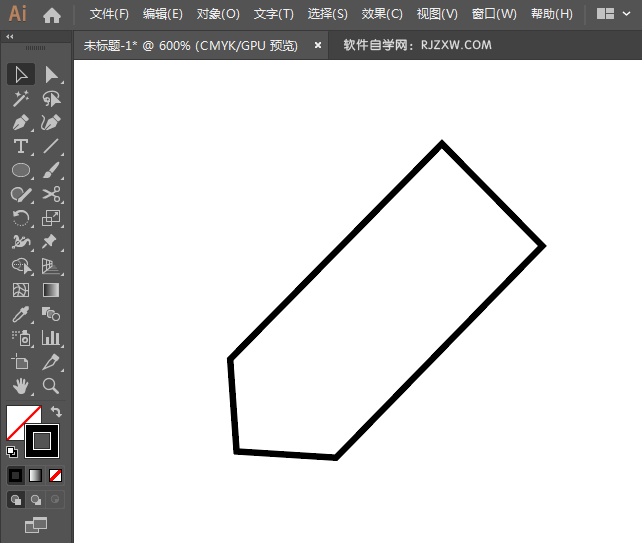Open the 文字(T) menu

coord(274,14)
